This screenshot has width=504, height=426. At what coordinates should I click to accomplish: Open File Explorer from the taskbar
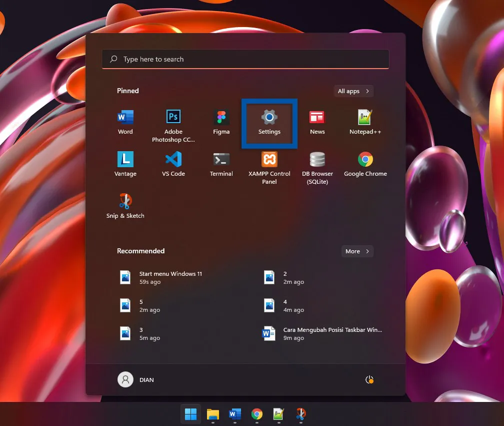(x=213, y=415)
